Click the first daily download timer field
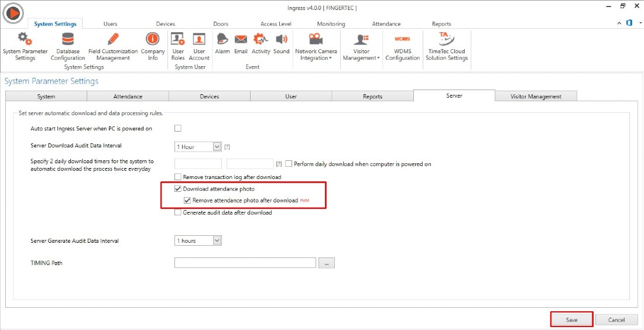The width and height of the screenshot is (644, 330). coord(198,164)
